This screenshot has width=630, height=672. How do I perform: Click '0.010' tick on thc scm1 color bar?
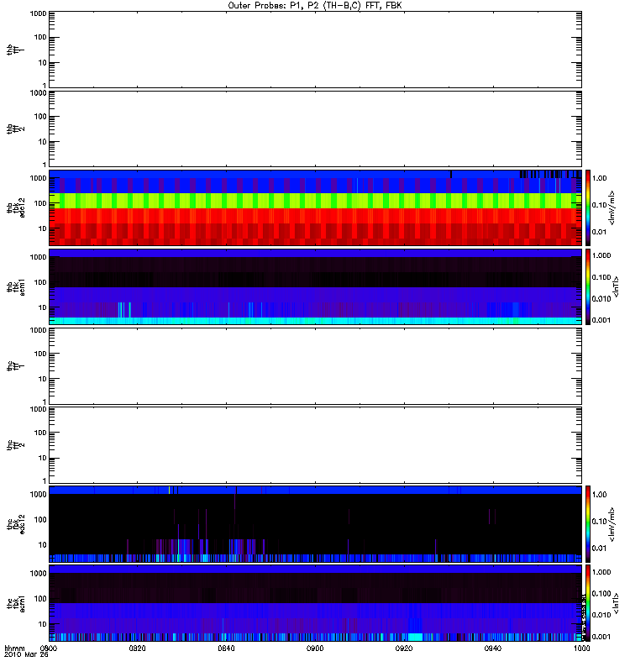pos(601,615)
